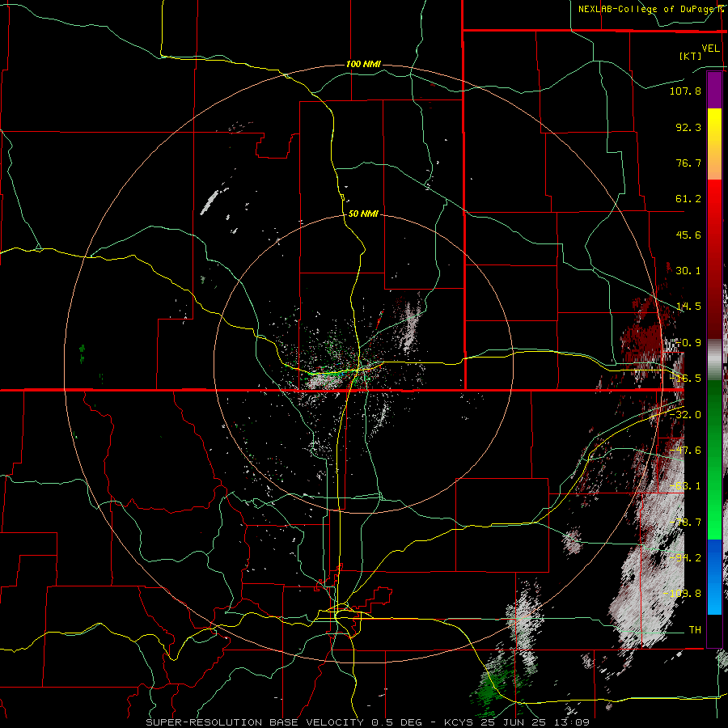This screenshot has width=728, height=728.
Task: Select the -109.8 velocity scale value
Action: click(683, 594)
